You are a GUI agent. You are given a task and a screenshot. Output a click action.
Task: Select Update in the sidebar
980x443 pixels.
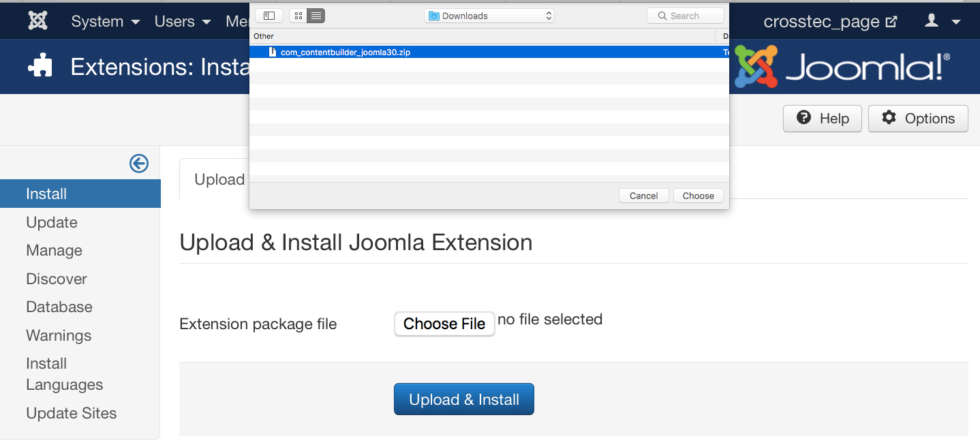point(52,222)
